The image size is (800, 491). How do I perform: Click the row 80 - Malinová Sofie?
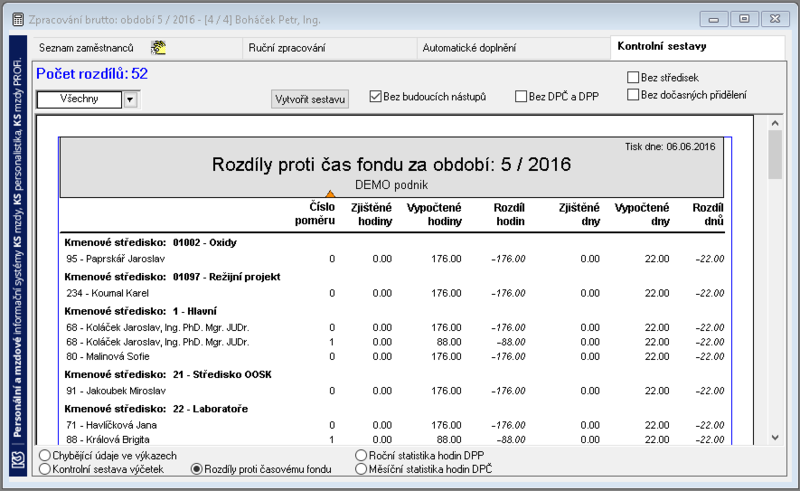(x=394, y=356)
